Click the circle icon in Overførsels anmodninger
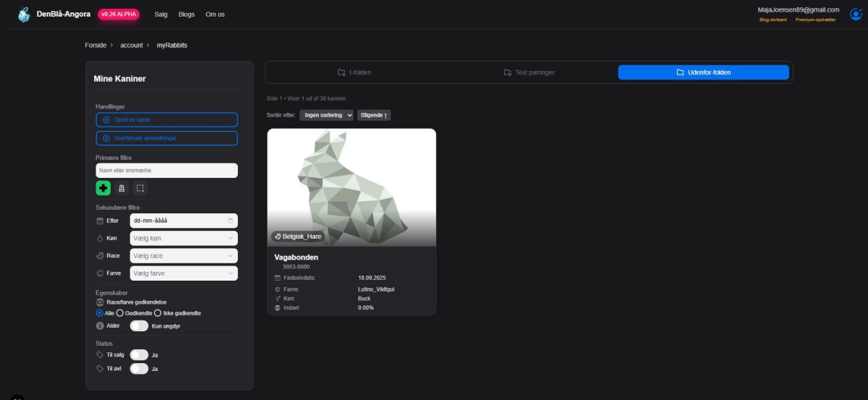The image size is (868, 400). tap(106, 138)
